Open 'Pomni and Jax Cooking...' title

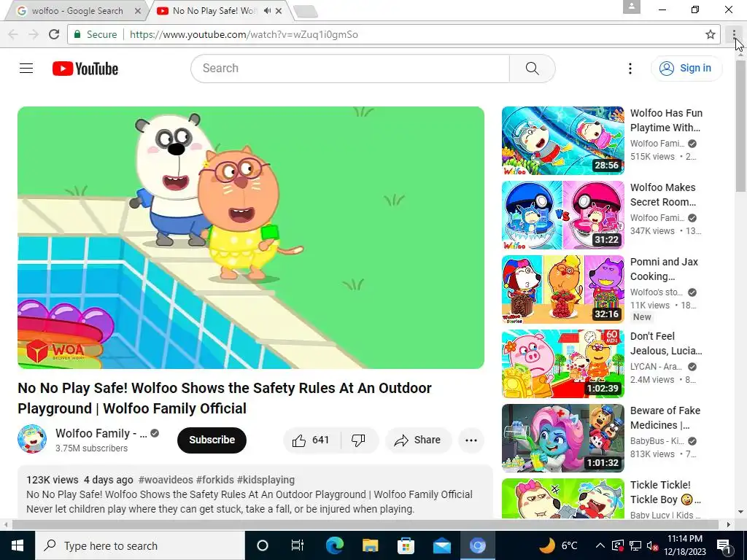(664, 268)
